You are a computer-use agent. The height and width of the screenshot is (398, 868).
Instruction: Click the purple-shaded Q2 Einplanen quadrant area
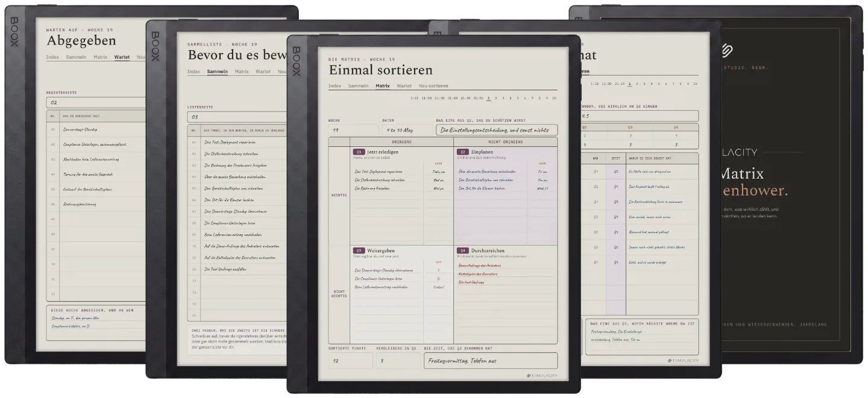click(505, 195)
